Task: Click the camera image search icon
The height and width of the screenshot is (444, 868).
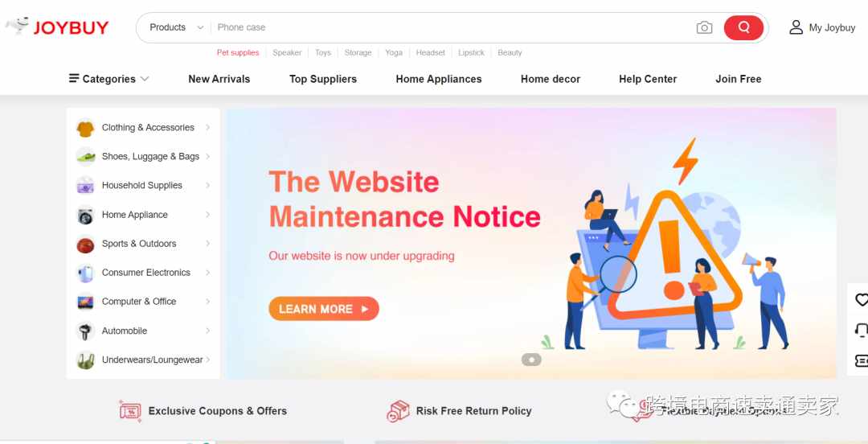Action: point(704,27)
